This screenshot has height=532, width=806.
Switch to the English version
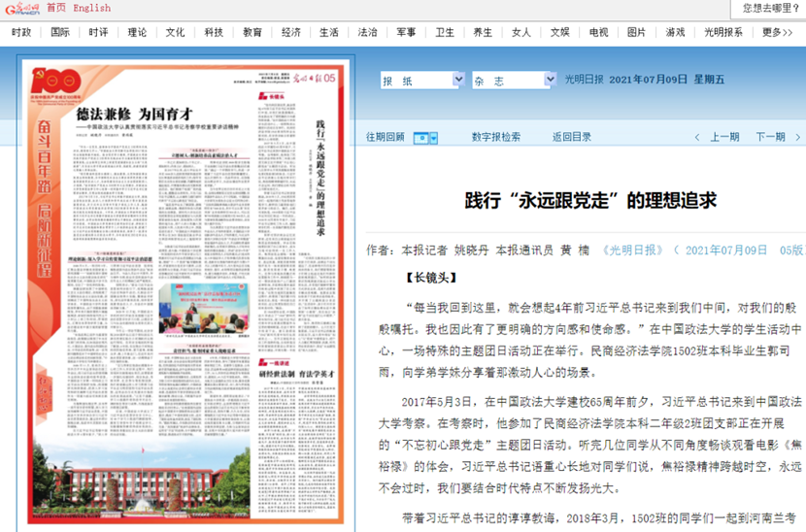(92, 8)
